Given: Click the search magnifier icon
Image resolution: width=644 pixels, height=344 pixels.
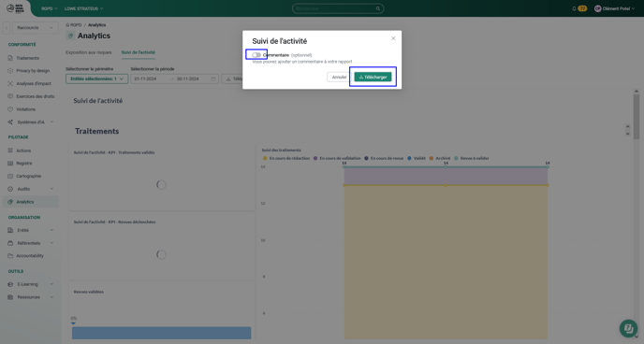Looking at the screenshot, I should pos(378,8).
